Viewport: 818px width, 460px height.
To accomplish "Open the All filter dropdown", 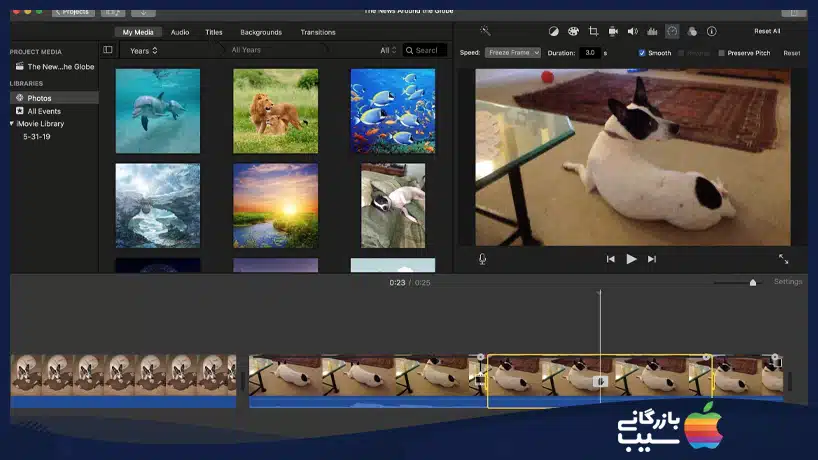I will coord(388,50).
